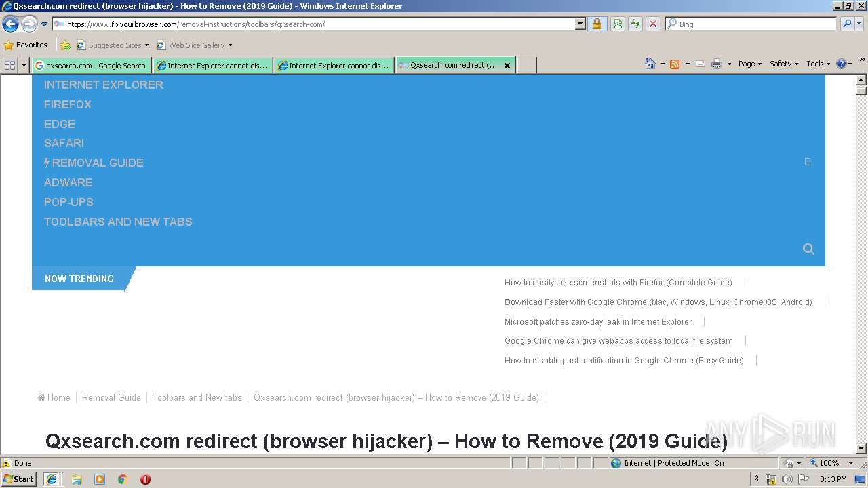Click the ADWARE nav link
The width and height of the screenshot is (868, 488).
pyautogui.click(x=68, y=182)
